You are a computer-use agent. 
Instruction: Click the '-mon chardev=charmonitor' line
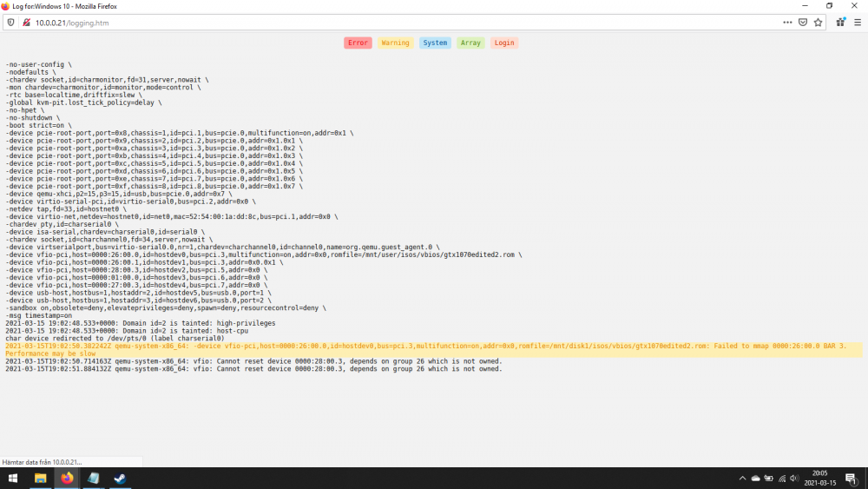tap(103, 88)
